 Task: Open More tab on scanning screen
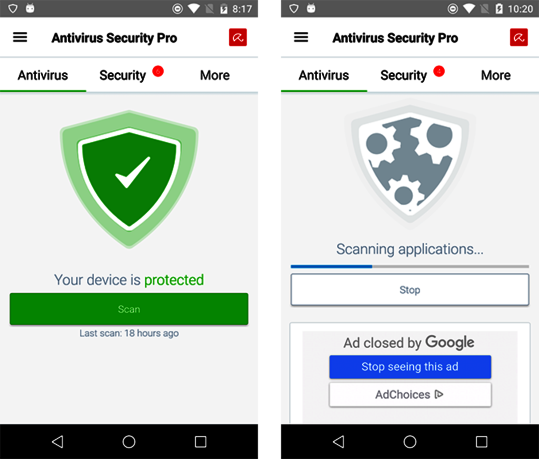(496, 75)
